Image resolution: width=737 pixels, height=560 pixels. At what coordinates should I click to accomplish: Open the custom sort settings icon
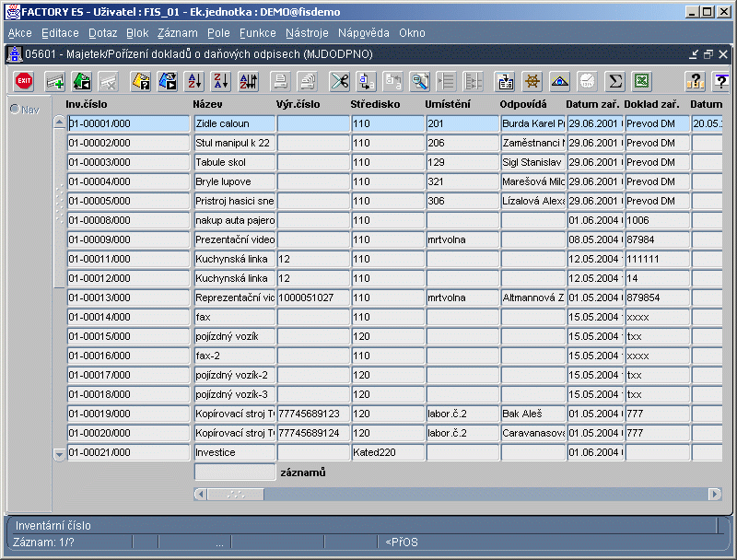(248, 81)
